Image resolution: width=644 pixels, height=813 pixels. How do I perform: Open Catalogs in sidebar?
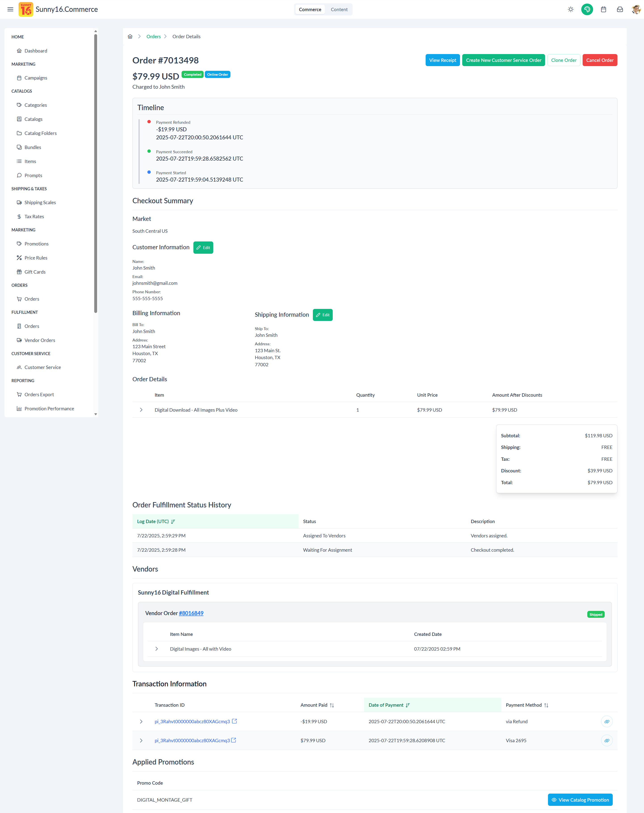(33, 119)
